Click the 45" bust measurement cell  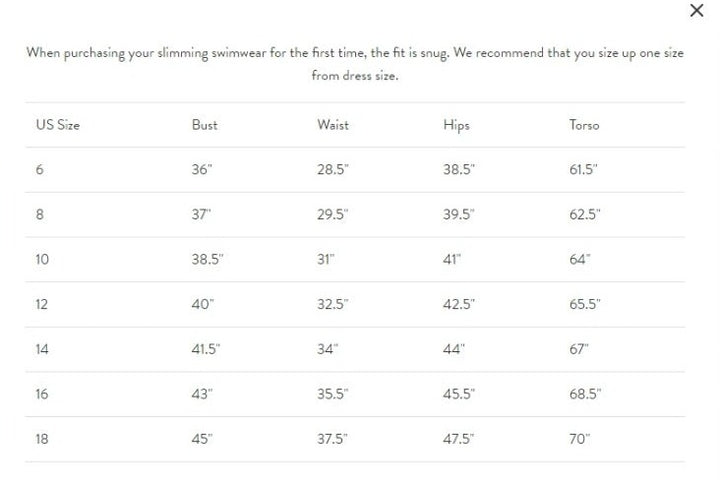(202, 439)
